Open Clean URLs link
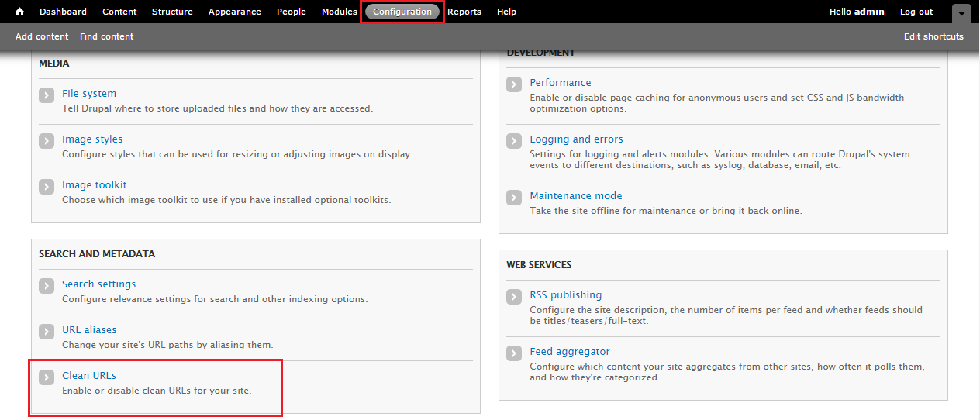980x420 pixels. (89, 376)
